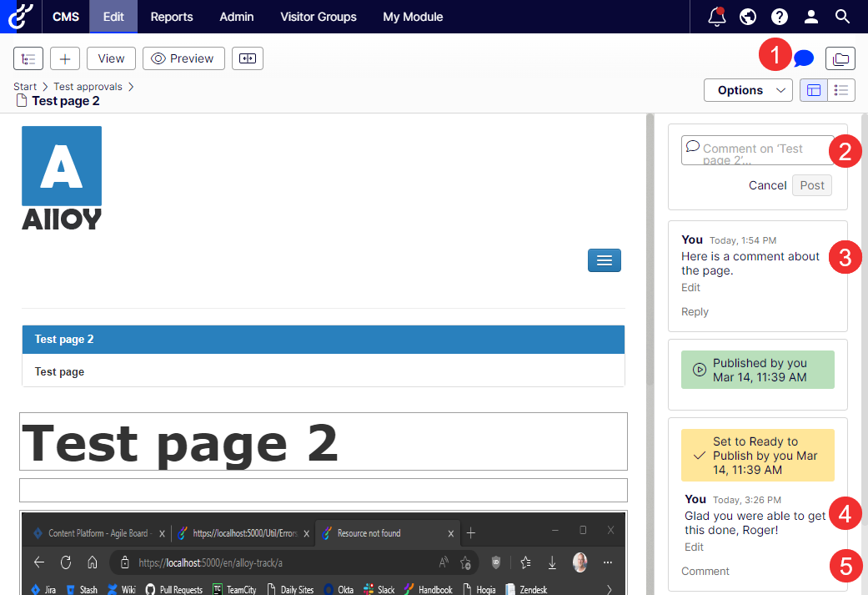Click the 'Today, 3:26 PM' timestamp
868x595 pixels.
(x=747, y=500)
